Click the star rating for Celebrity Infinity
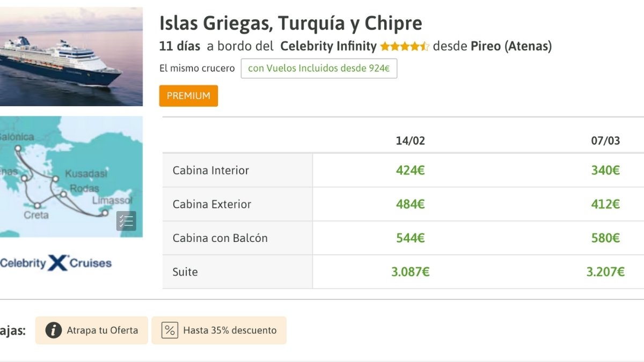The image size is (644, 362). 405,47
